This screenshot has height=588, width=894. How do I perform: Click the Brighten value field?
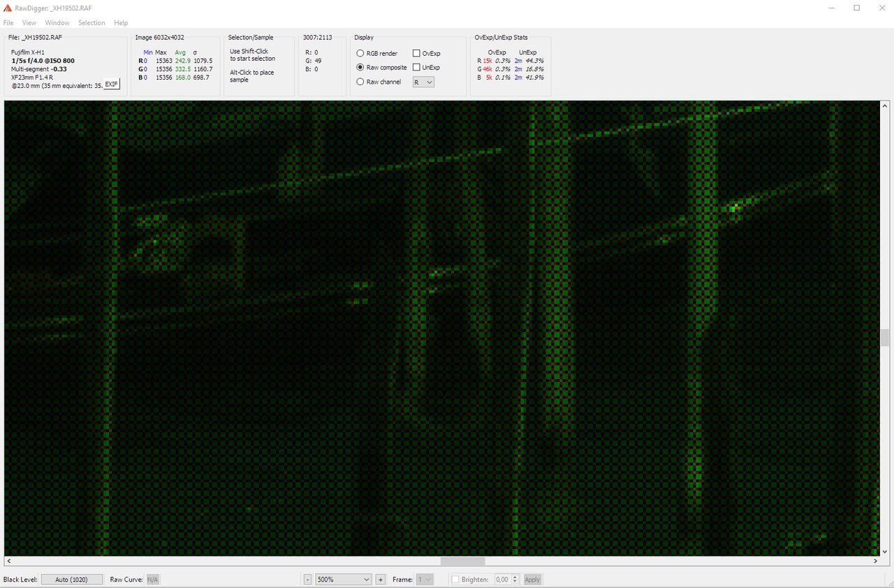(x=502, y=580)
